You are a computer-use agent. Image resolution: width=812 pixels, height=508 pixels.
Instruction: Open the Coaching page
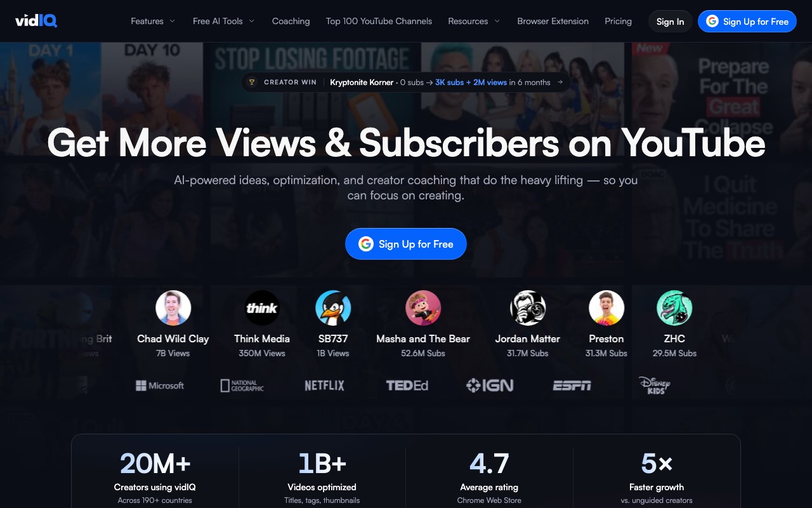[x=291, y=21]
